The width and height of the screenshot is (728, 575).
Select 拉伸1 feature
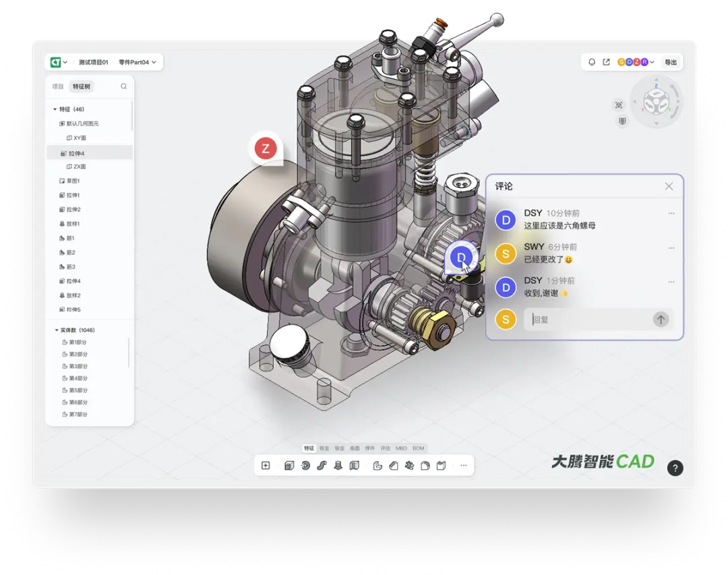tap(69, 195)
